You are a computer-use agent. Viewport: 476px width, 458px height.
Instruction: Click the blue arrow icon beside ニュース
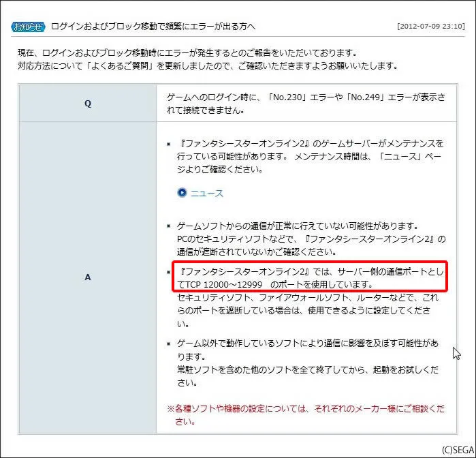point(182,193)
